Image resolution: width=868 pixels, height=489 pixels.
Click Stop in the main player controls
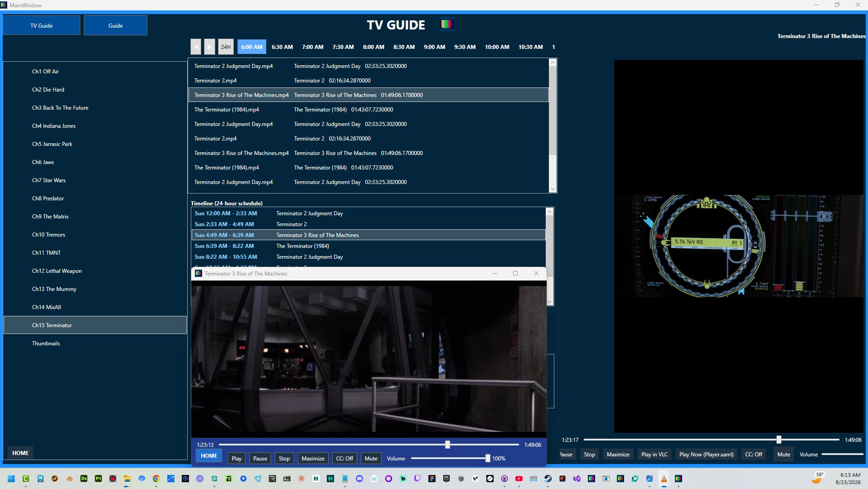(589, 454)
